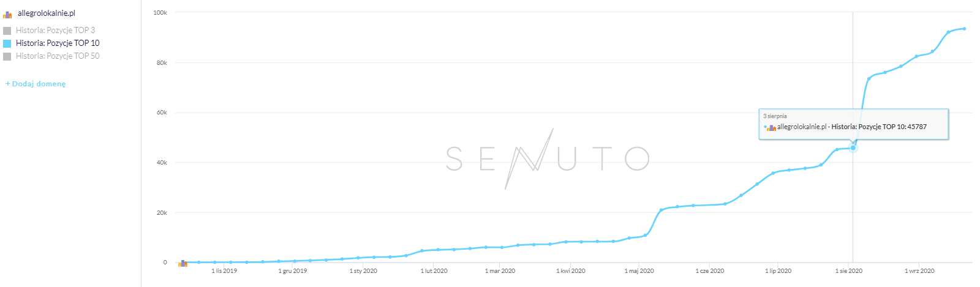Viewport: 980px width, 287px height.
Task: Select the 1 lis 2019 axis label
Action: coord(224,270)
